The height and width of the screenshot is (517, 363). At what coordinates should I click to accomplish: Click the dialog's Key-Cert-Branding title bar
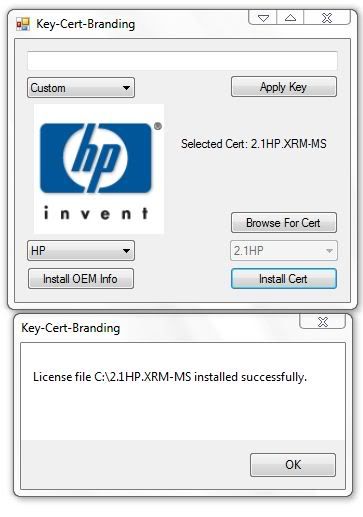tap(70, 328)
